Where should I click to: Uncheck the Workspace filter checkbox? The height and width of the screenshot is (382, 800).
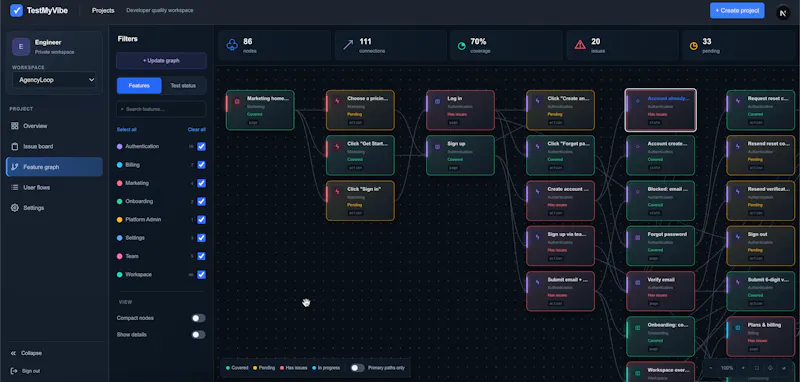tap(201, 274)
